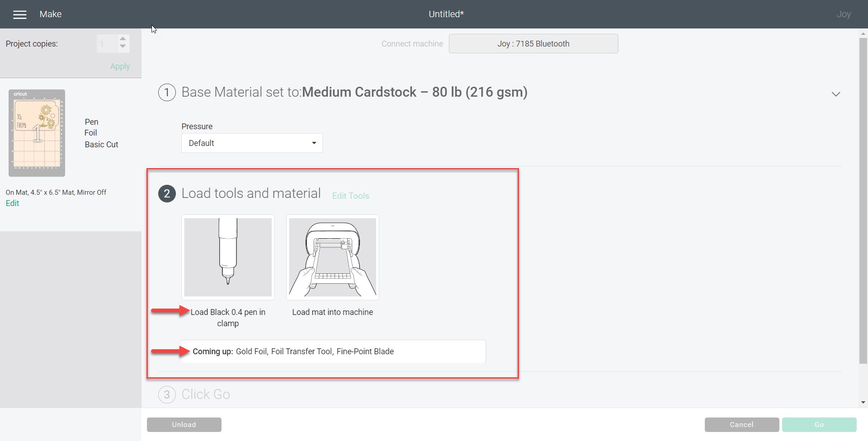Click the Unload button
The image size is (868, 441).
point(184,425)
